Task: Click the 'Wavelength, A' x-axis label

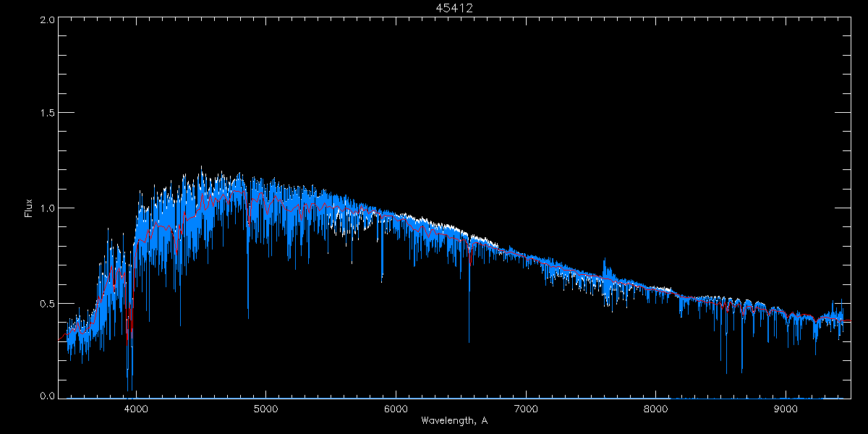Action: tap(454, 420)
